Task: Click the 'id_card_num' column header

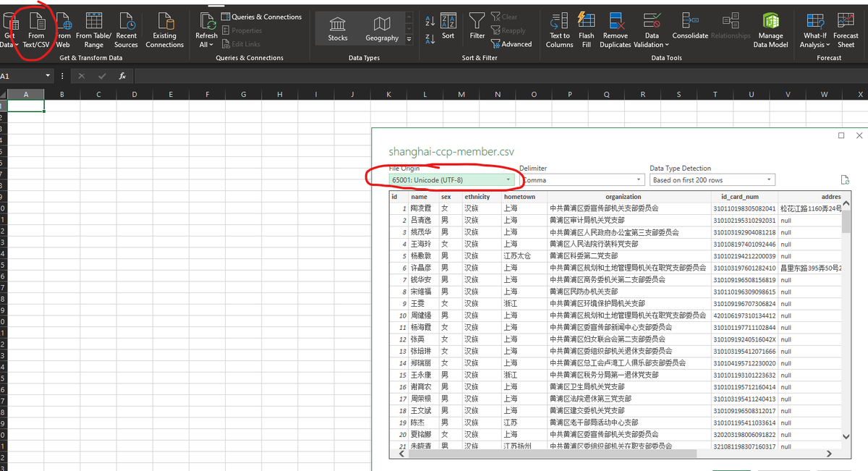Action: tap(744, 197)
